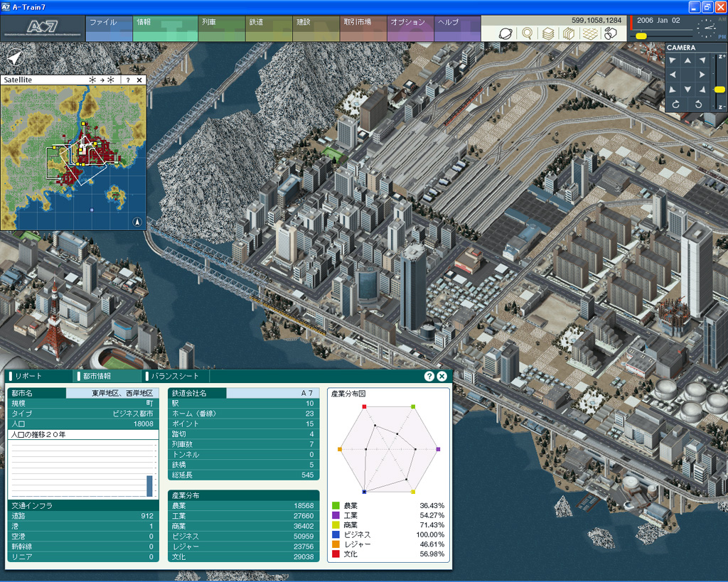
Task: Pan camera up with the arrow
Action: tap(687, 60)
